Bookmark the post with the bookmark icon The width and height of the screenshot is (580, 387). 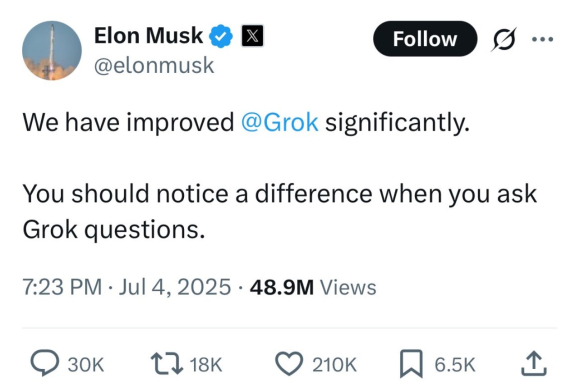(x=411, y=364)
